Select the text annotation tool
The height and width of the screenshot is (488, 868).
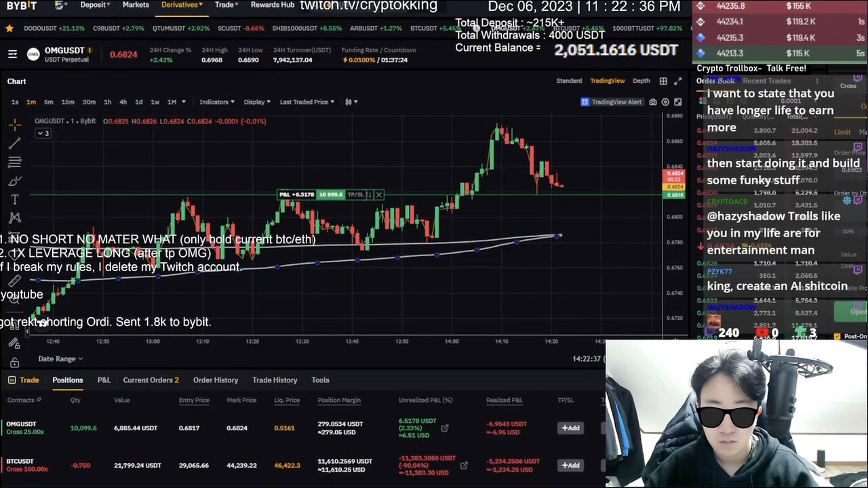14,199
